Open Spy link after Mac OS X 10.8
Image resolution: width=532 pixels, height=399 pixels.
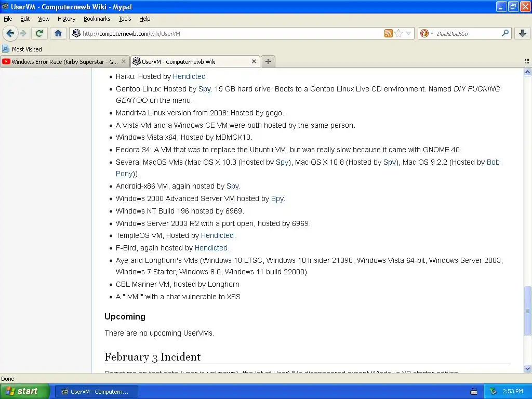coord(390,162)
